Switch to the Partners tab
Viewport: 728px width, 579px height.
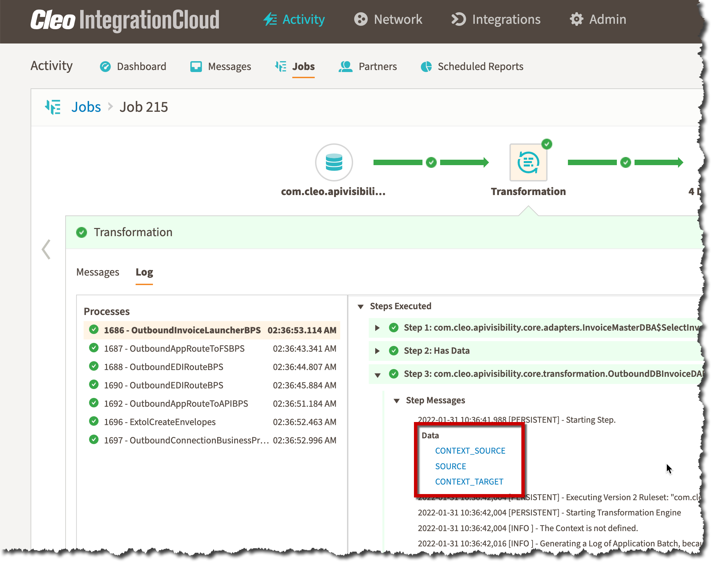367,67
